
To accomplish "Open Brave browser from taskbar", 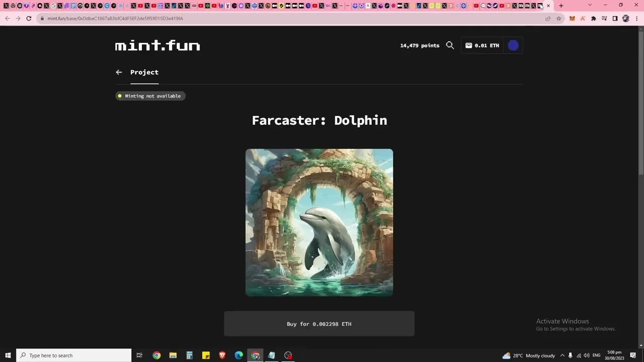I will [x=222, y=355].
